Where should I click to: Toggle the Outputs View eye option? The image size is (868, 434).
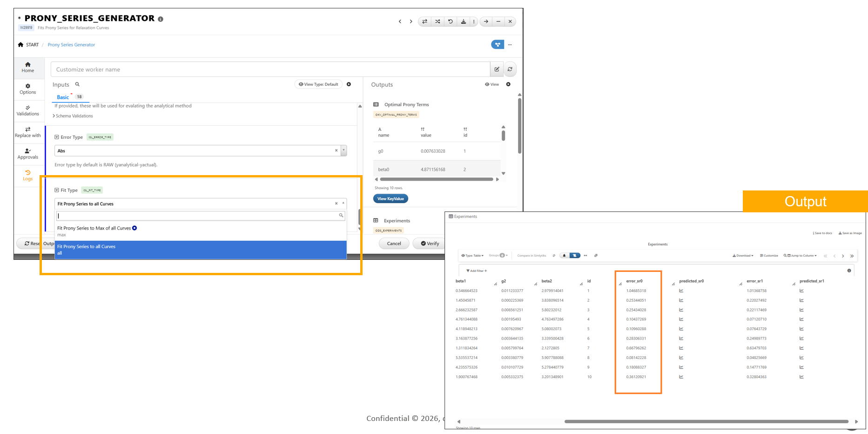click(491, 84)
